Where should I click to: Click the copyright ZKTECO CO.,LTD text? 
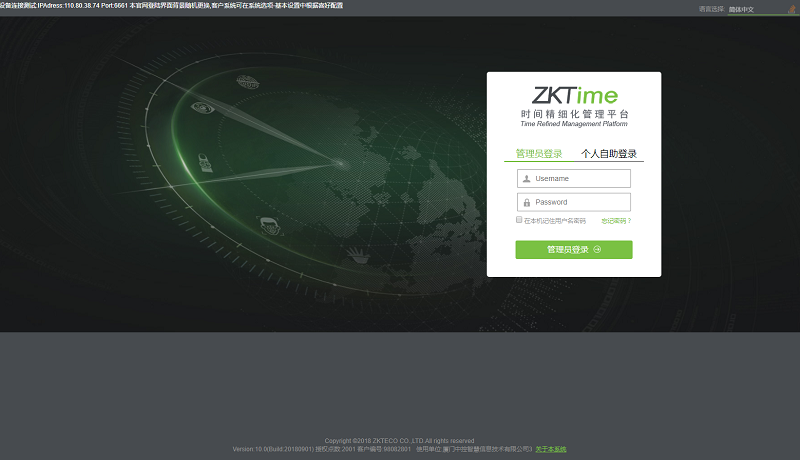click(399, 441)
